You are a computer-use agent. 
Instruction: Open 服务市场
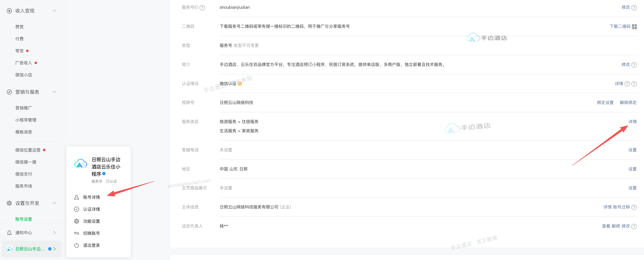tap(24, 186)
